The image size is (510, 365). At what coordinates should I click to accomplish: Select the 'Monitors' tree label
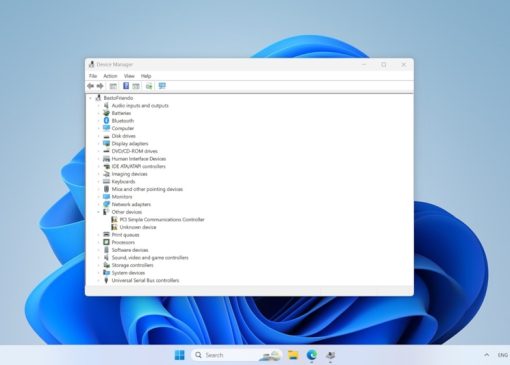tap(122, 197)
